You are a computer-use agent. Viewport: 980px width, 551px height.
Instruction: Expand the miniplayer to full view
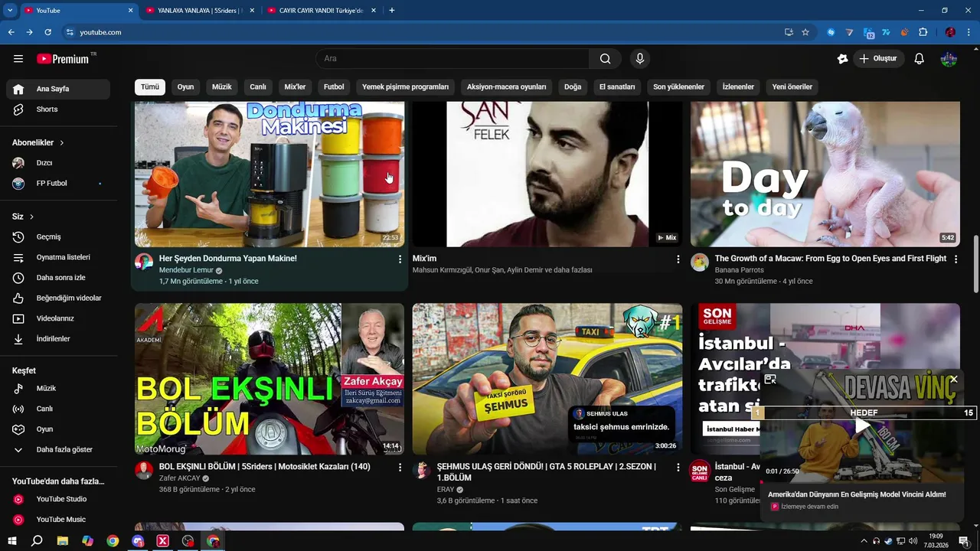coord(770,379)
